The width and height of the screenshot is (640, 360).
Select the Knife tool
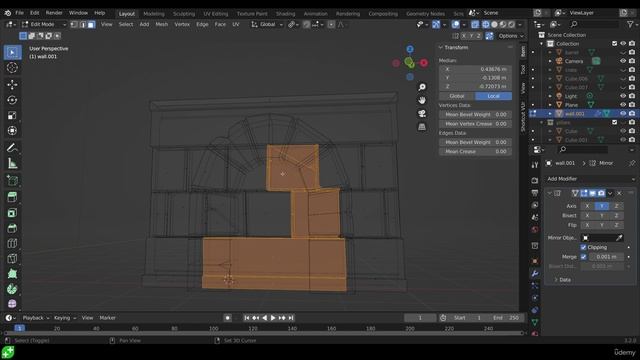point(12,259)
